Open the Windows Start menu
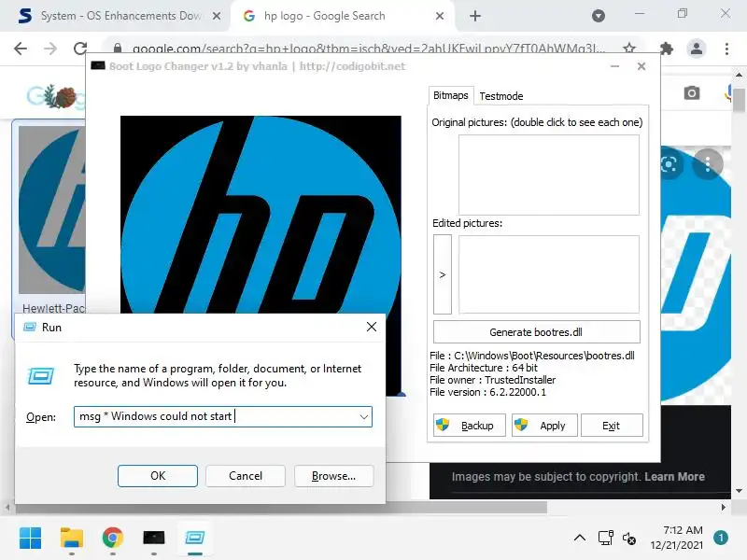 tap(31, 539)
